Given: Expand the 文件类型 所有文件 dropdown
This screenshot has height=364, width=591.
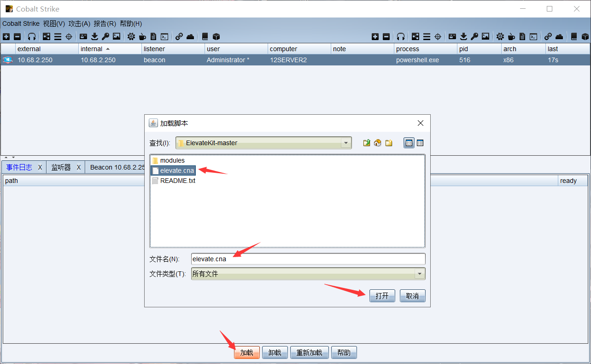Looking at the screenshot, I should click(420, 274).
